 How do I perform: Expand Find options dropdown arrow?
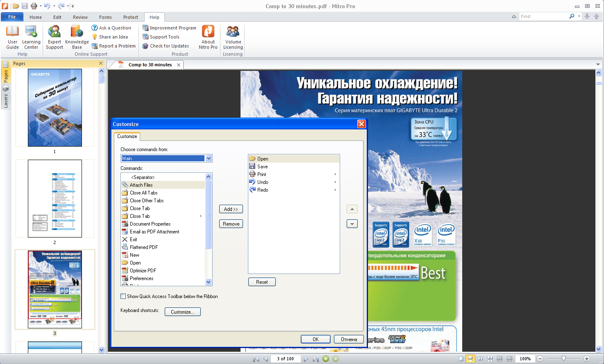[579, 16]
